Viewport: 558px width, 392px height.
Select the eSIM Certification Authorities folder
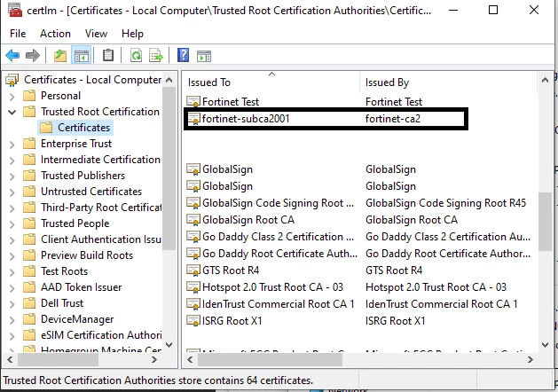coord(101,335)
